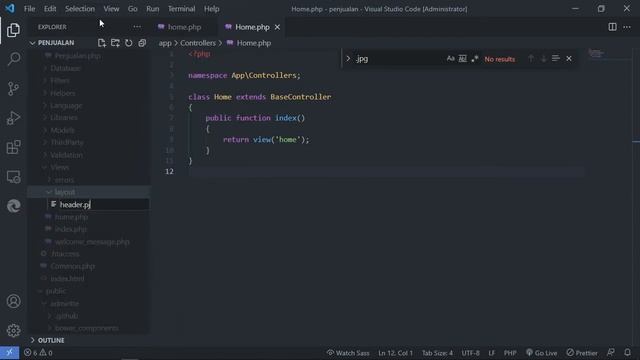Open Remote Explorer view
This screenshot has height=360, width=640.
pyautogui.click(x=13, y=177)
